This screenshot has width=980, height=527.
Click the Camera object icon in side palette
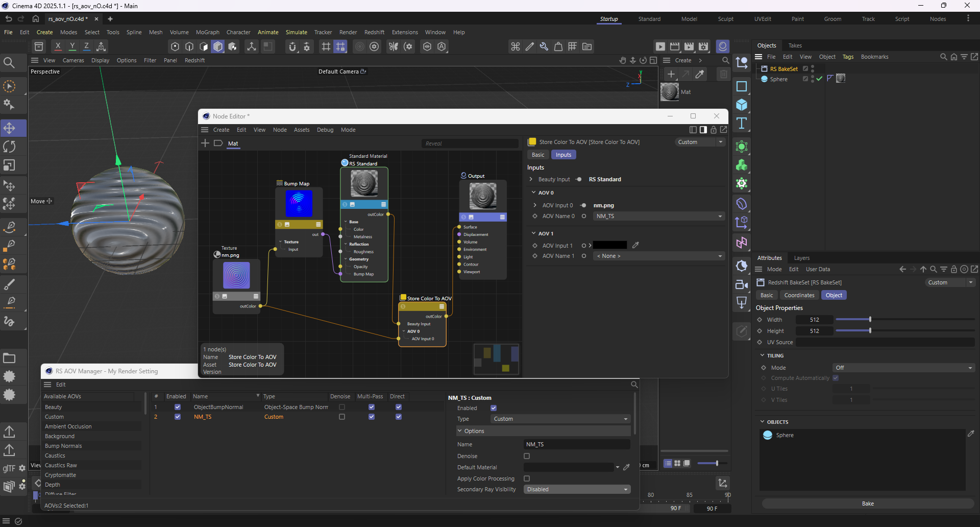[742, 284]
